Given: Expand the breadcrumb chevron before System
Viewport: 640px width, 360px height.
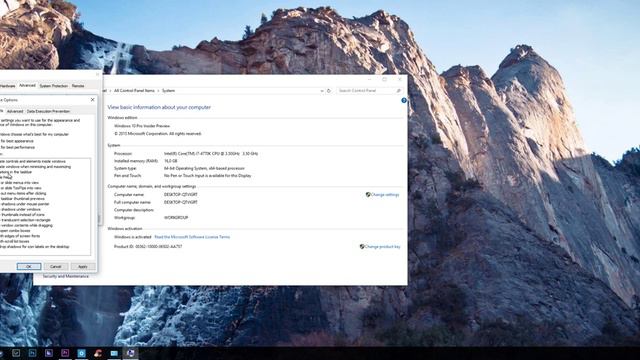Looking at the screenshot, I should [158, 91].
